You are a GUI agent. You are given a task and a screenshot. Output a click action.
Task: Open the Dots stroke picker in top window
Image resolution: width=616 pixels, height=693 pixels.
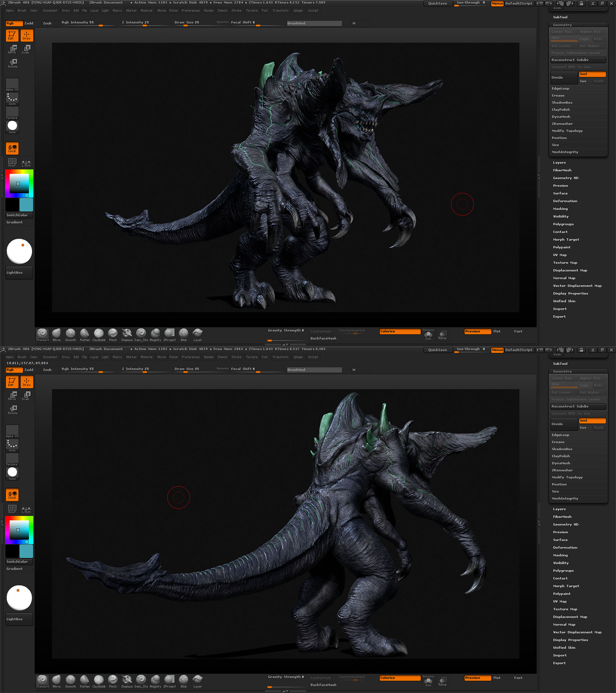pyautogui.click(x=12, y=99)
